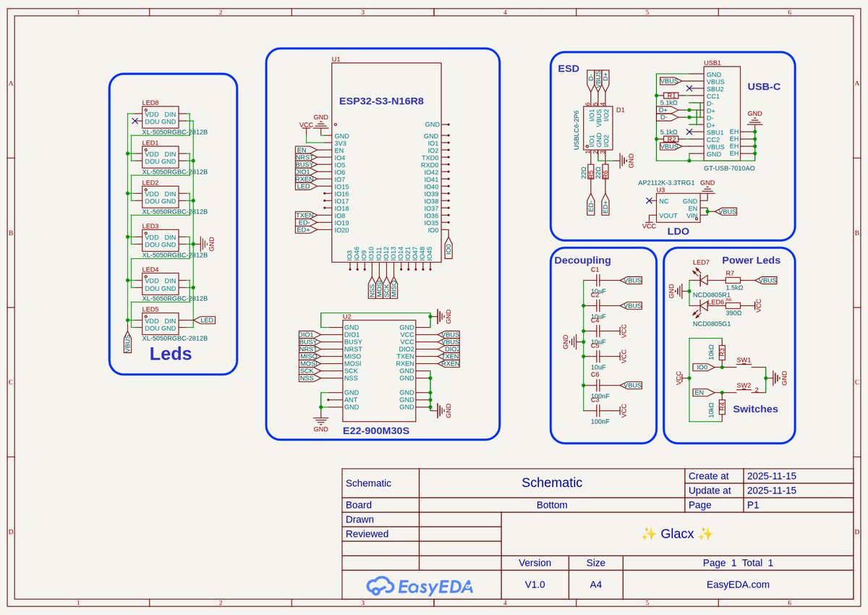Image resolution: width=868 pixels, height=615 pixels.
Task: Click the SW1 switch label
Action: pos(744,360)
